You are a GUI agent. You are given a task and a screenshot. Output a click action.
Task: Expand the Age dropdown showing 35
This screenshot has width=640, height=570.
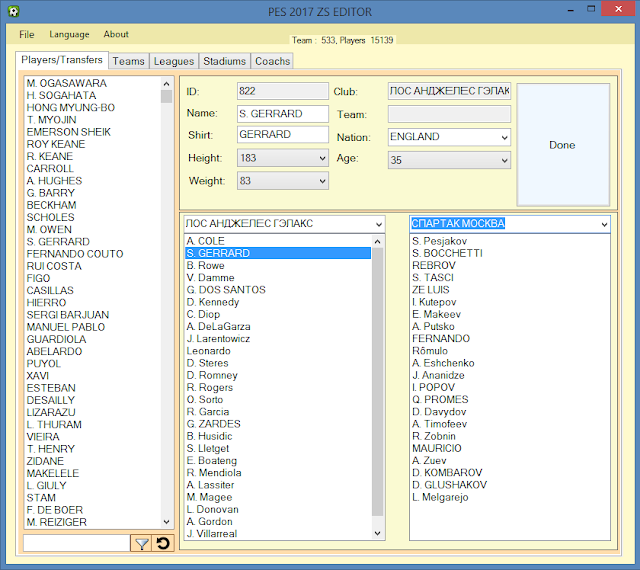[505, 160]
